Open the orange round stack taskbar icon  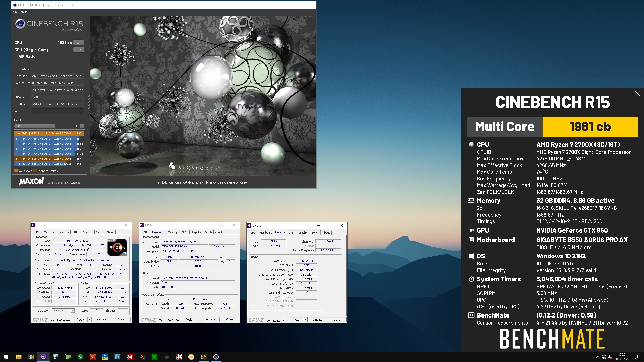coord(191,357)
